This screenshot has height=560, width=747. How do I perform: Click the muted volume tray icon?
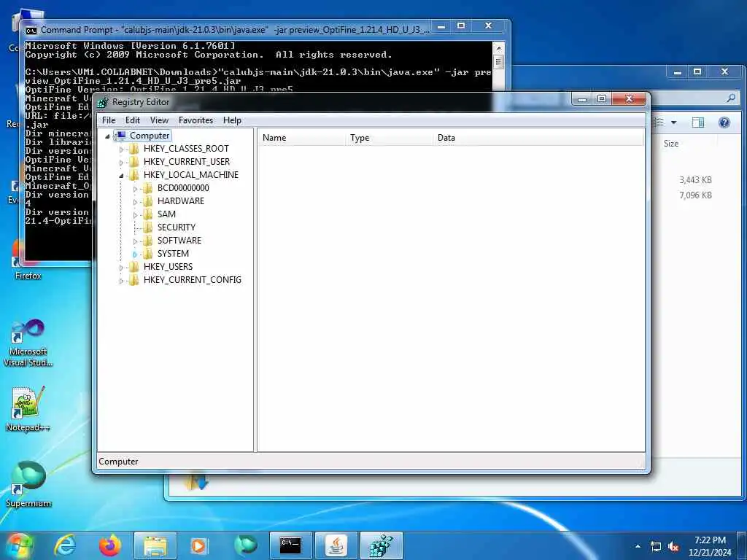[674, 547]
